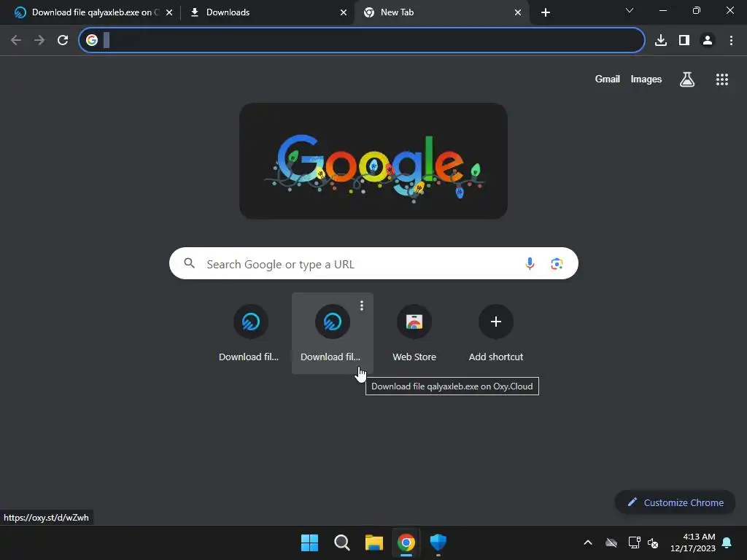Open the notification bell
This screenshot has height=560, width=747.
pyautogui.click(x=727, y=542)
